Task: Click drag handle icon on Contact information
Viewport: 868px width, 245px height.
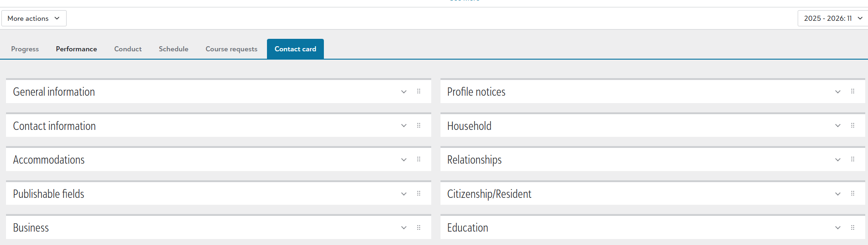Action: click(x=419, y=126)
